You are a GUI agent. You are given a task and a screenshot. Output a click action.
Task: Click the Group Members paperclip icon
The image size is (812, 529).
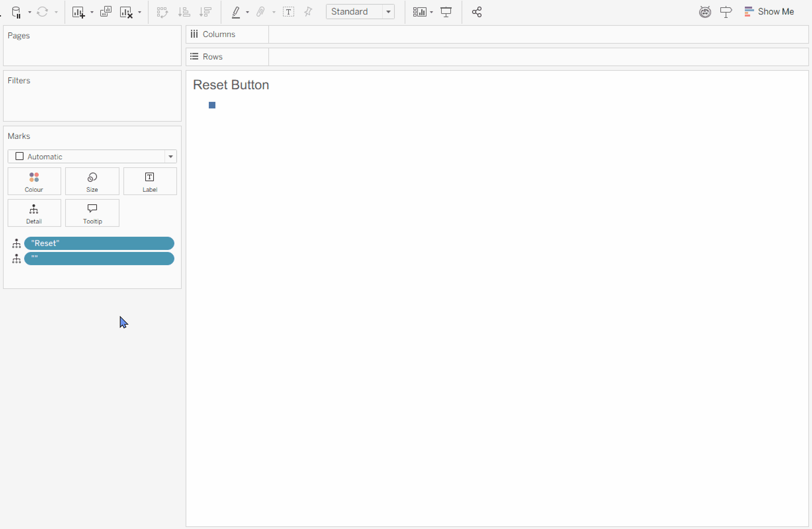click(x=261, y=12)
